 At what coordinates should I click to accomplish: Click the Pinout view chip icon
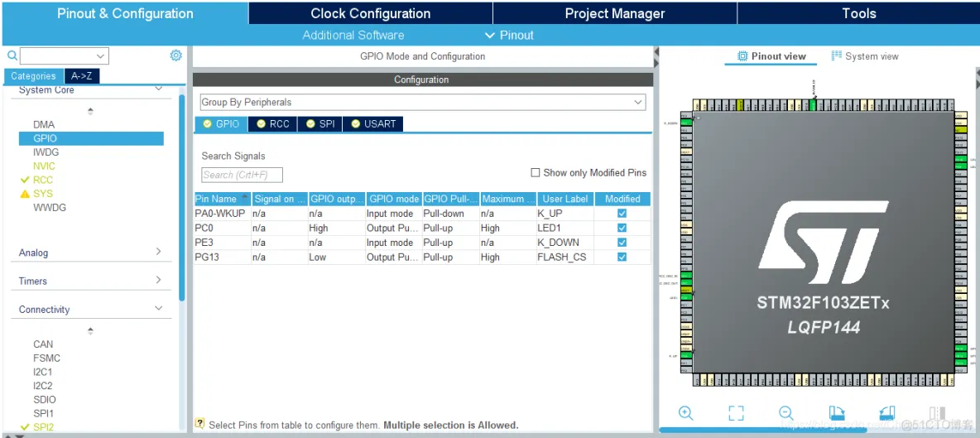coord(742,56)
